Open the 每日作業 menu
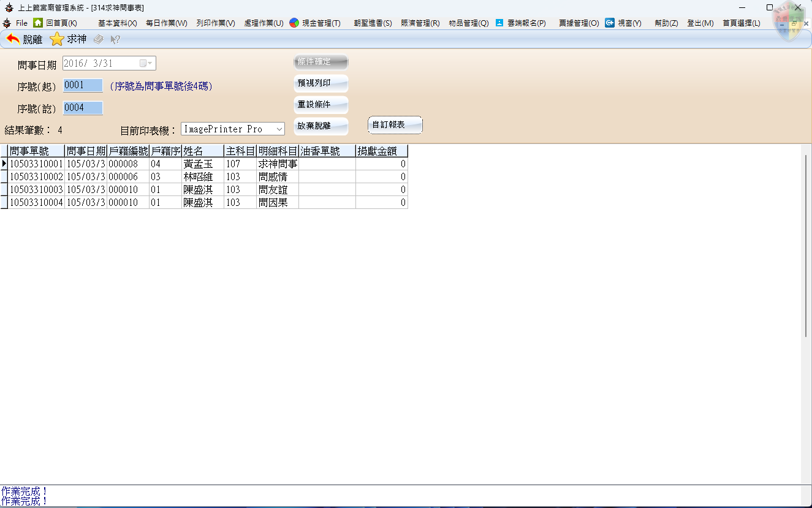 coord(166,23)
